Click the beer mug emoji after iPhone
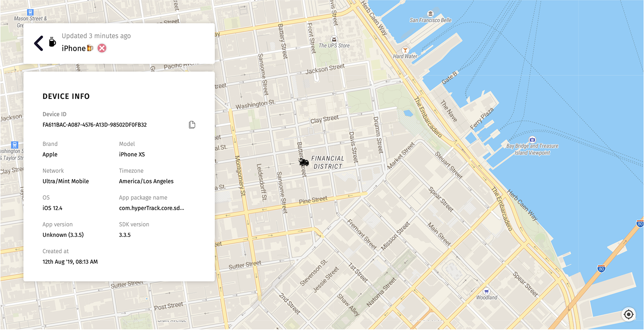This screenshot has height=330, width=644. point(90,48)
